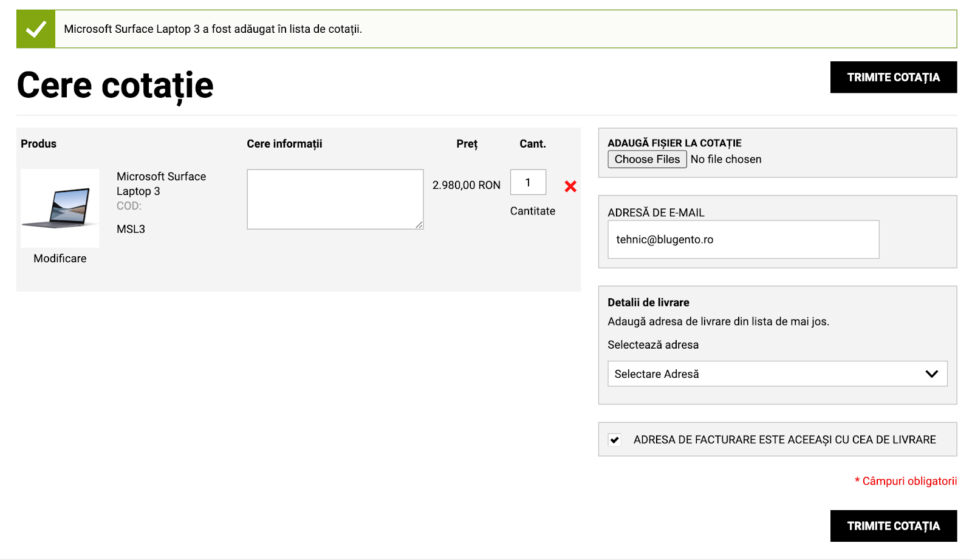Toggle the billing address same as delivery checkbox
Viewport: 972px width, 560px height.
pyautogui.click(x=615, y=440)
